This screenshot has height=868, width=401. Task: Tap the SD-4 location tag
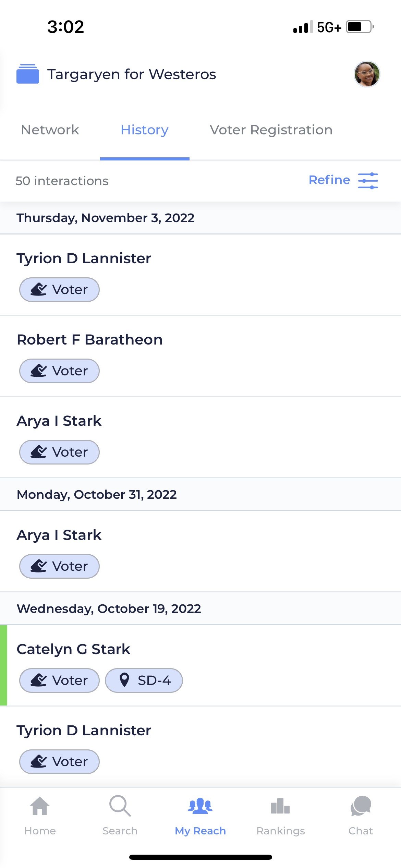pyautogui.click(x=144, y=680)
